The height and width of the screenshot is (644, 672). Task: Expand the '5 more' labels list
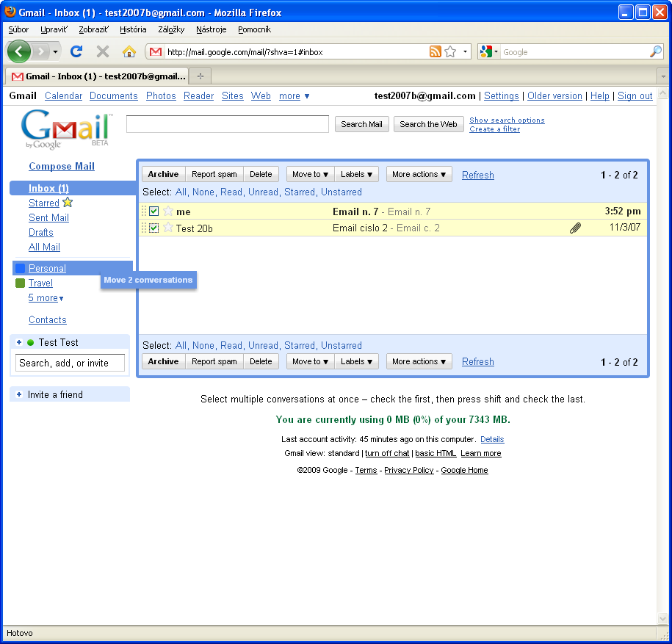(x=46, y=298)
